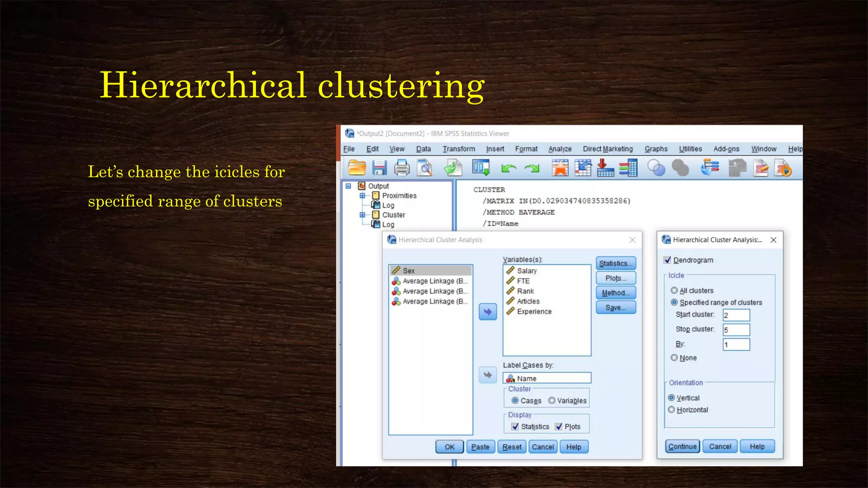This screenshot has height=488, width=868.
Task: Click the By increment input field
Action: (736, 344)
